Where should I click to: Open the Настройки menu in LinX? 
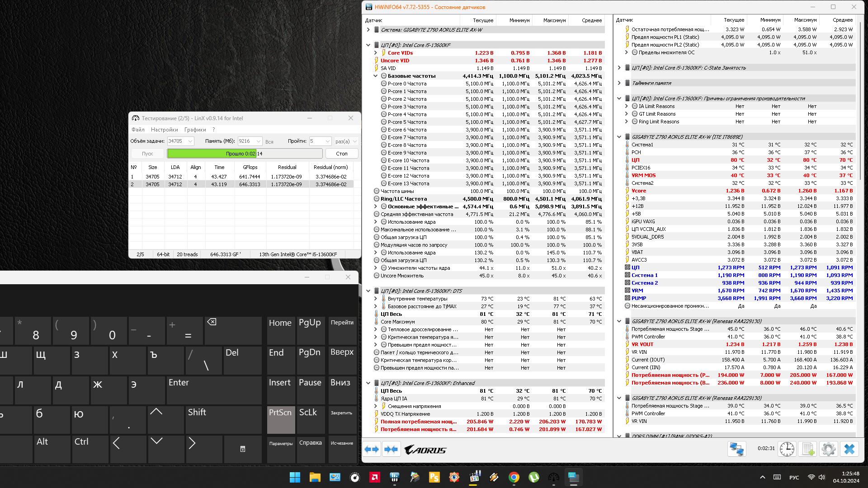pyautogui.click(x=164, y=130)
